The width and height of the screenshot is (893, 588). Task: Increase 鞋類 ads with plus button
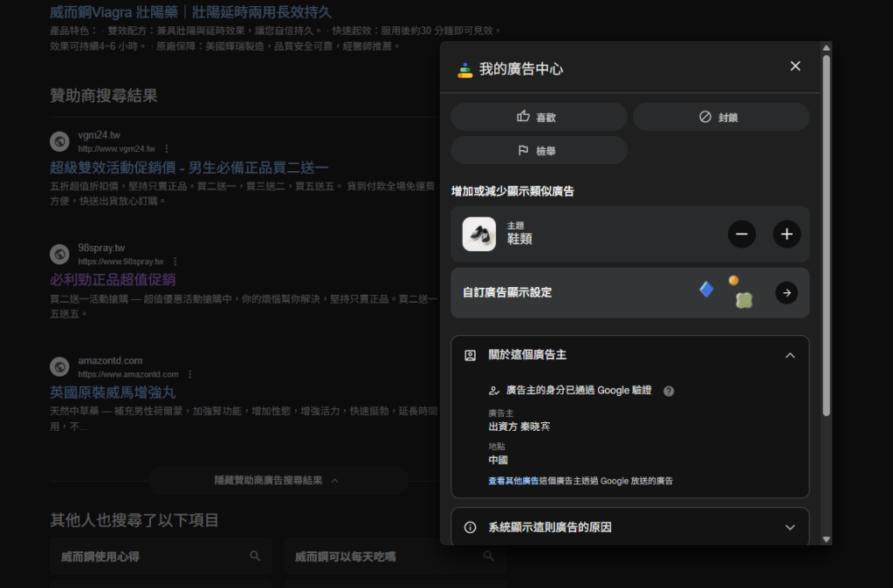point(787,234)
